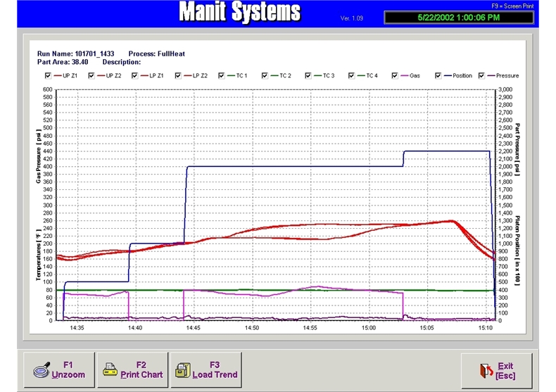The width and height of the screenshot is (556, 392).
Task: Uncheck the UP Z1 series checkbox
Action: coord(49,75)
